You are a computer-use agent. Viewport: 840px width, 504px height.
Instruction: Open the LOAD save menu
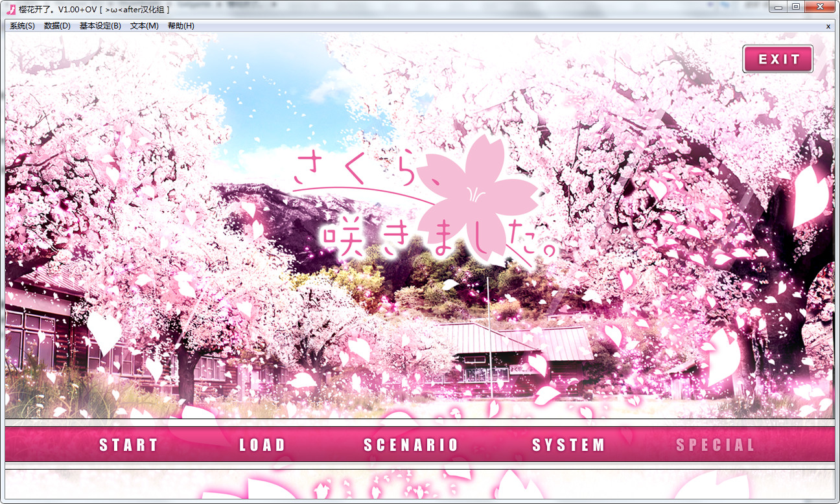click(x=262, y=445)
